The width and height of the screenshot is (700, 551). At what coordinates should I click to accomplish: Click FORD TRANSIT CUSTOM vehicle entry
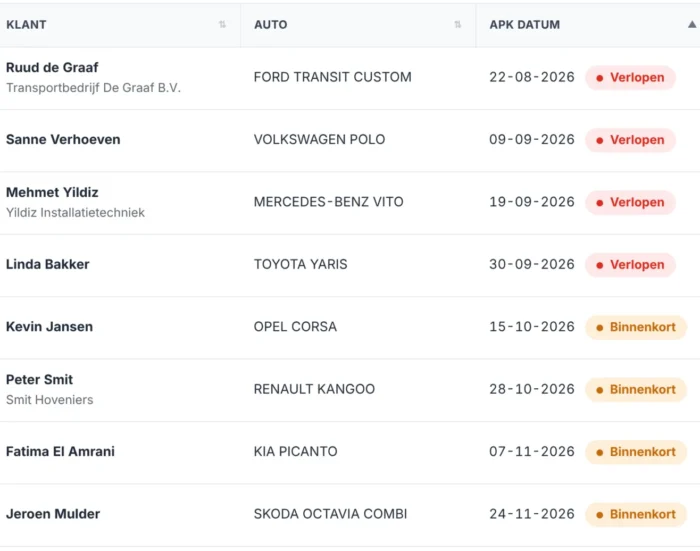(333, 77)
